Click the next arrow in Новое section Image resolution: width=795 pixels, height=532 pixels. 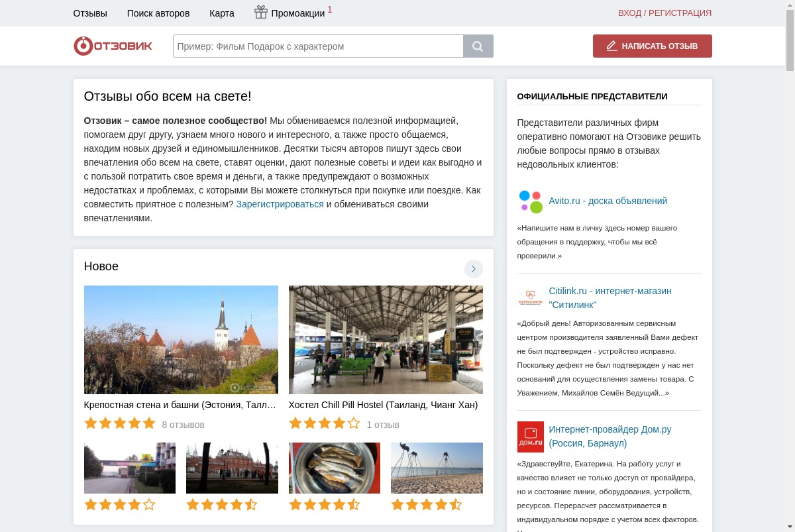(x=474, y=269)
